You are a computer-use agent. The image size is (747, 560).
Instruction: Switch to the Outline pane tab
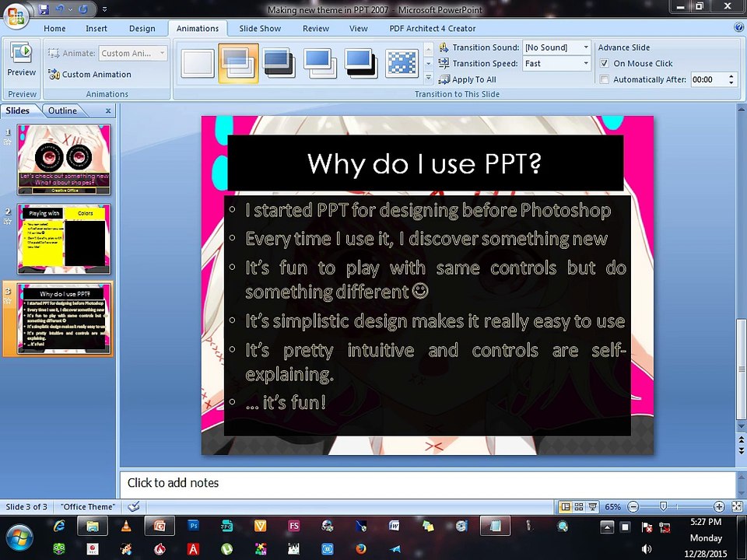(62, 110)
